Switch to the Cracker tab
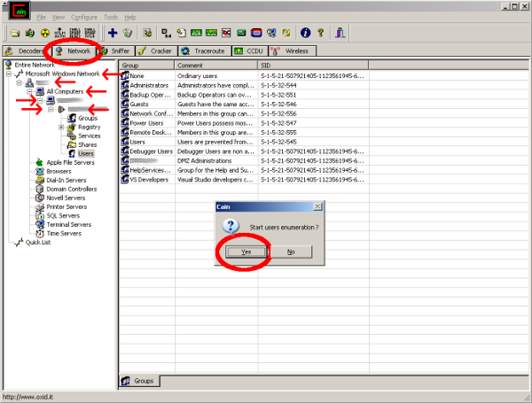Image resolution: width=532 pixels, height=403 pixels. 156,51
